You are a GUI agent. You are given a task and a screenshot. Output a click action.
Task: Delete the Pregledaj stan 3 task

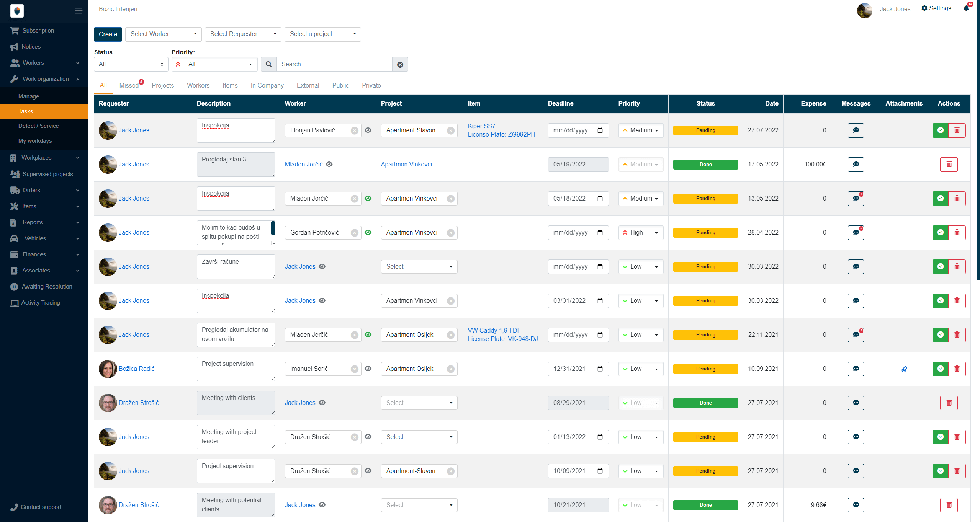click(x=949, y=165)
